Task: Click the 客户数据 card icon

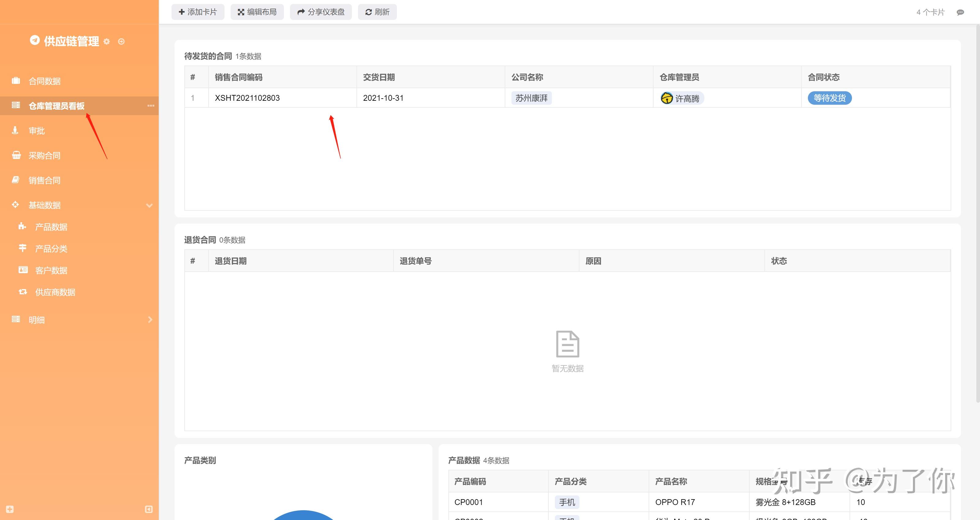Action: 23,270
